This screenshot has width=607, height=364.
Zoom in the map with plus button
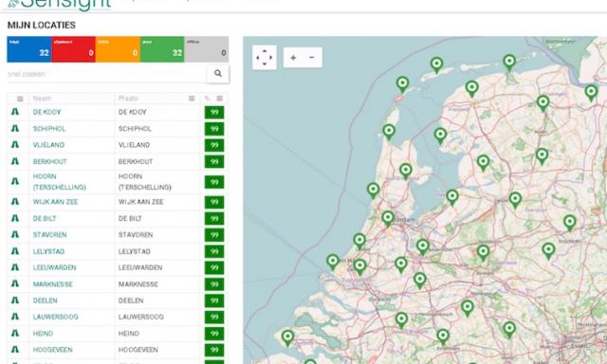point(293,58)
